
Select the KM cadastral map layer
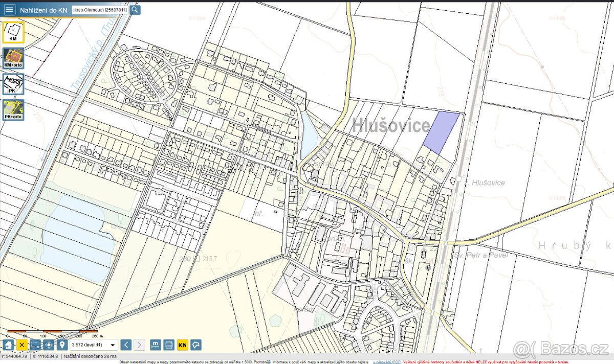pyautogui.click(x=13, y=32)
